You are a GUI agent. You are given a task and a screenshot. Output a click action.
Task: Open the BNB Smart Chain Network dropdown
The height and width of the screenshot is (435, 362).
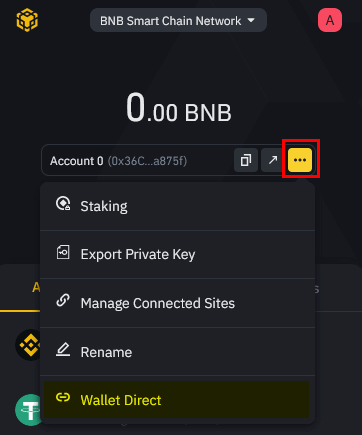click(x=178, y=21)
